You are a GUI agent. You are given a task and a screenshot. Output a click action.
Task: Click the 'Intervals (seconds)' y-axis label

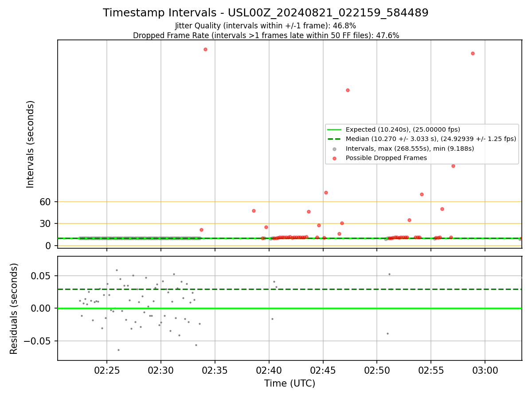[31, 144]
